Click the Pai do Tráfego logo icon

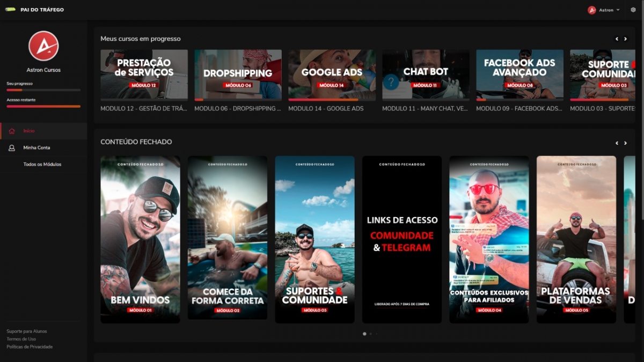click(x=10, y=10)
